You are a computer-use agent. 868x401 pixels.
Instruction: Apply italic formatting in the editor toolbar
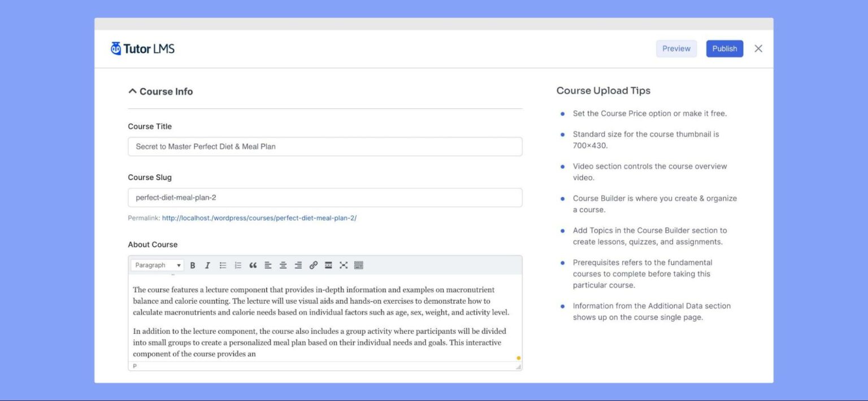207,265
